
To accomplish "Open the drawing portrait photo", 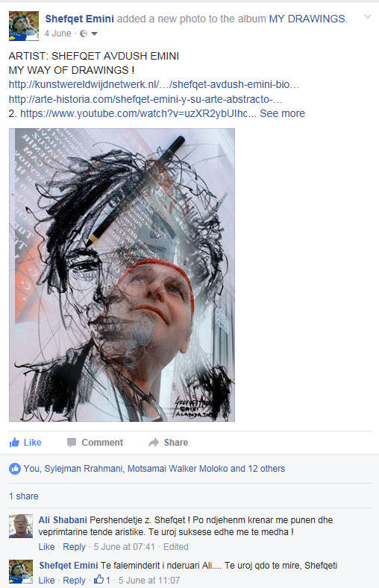I will 122,275.
